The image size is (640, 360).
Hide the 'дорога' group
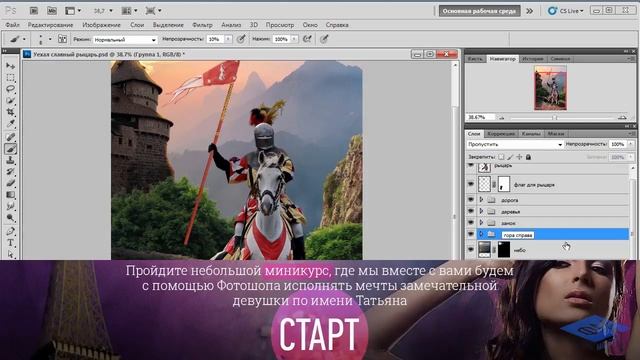click(x=471, y=200)
